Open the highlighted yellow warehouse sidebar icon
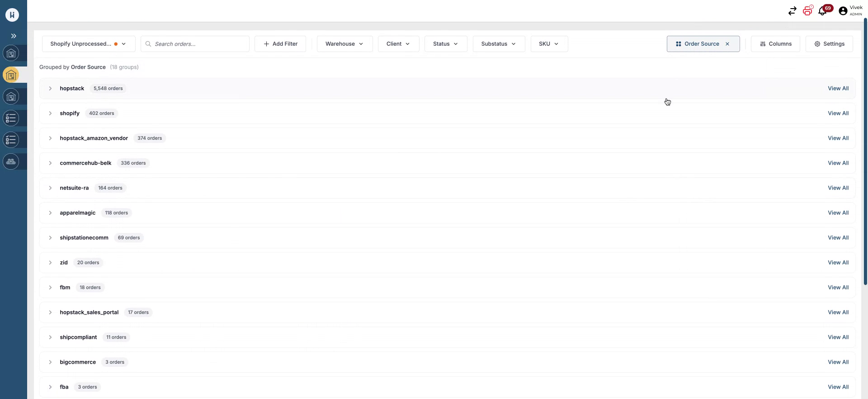Screen dimensions: 868x399 tap(11, 75)
